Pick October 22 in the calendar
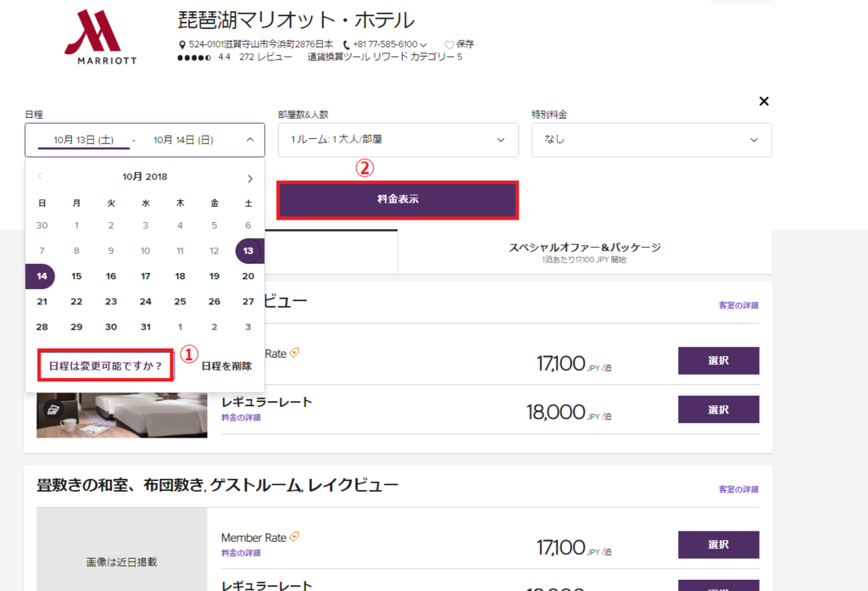This screenshot has height=591, width=868. click(x=76, y=301)
